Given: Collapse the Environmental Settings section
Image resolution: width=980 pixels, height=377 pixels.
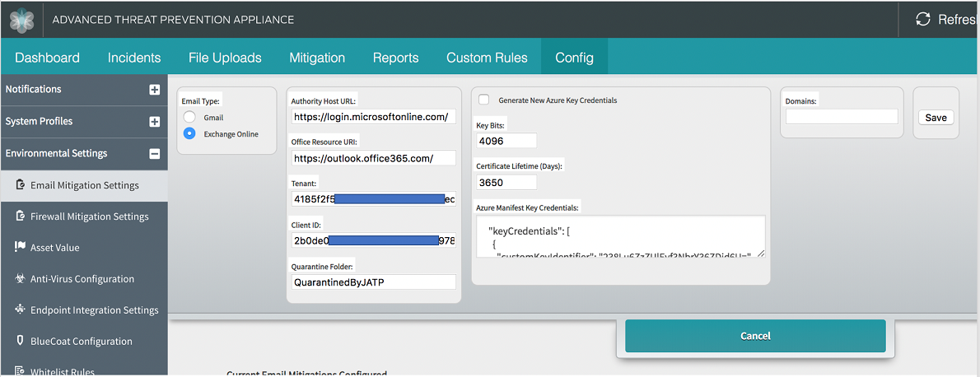Looking at the screenshot, I should click(x=154, y=153).
